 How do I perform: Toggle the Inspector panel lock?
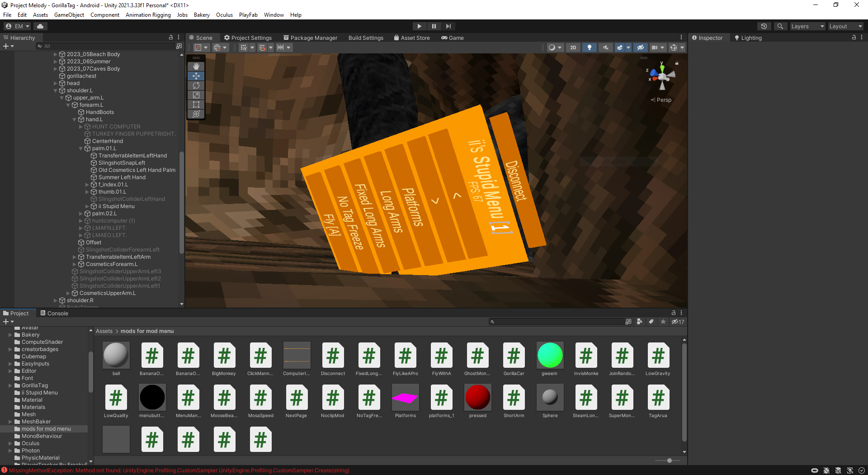click(854, 38)
